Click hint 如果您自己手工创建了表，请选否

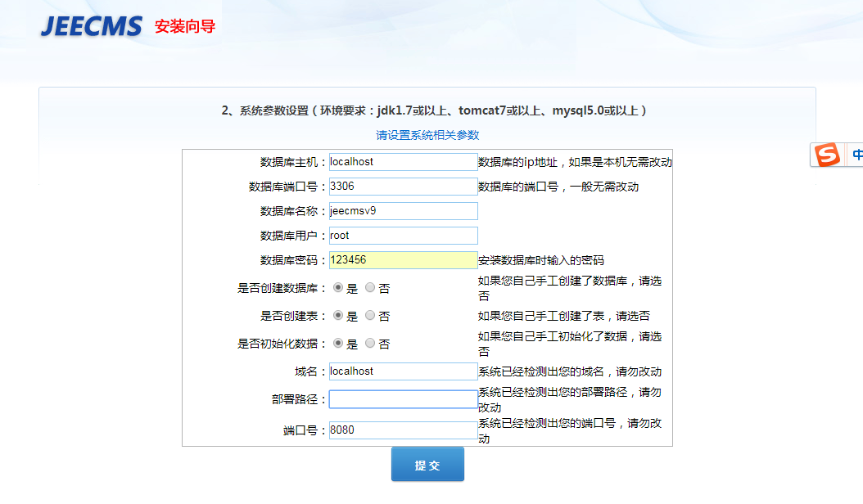(x=564, y=316)
